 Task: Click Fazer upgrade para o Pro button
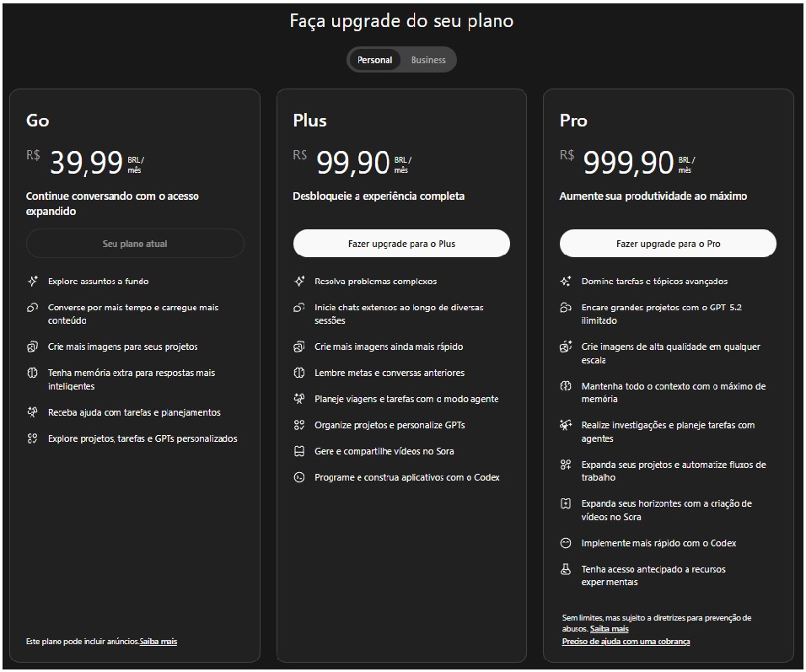click(x=668, y=244)
